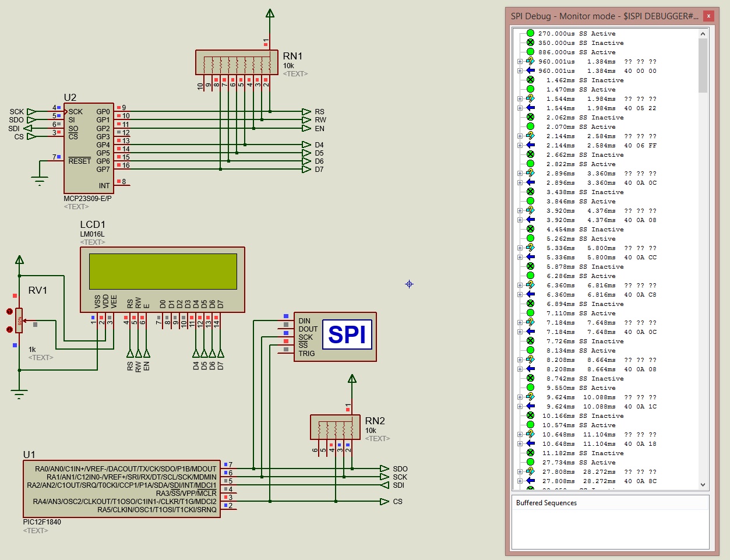Click the power terminal arrow above RN2
Screen dimensions: 730x560
pyautogui.click(x=351, y=378)
